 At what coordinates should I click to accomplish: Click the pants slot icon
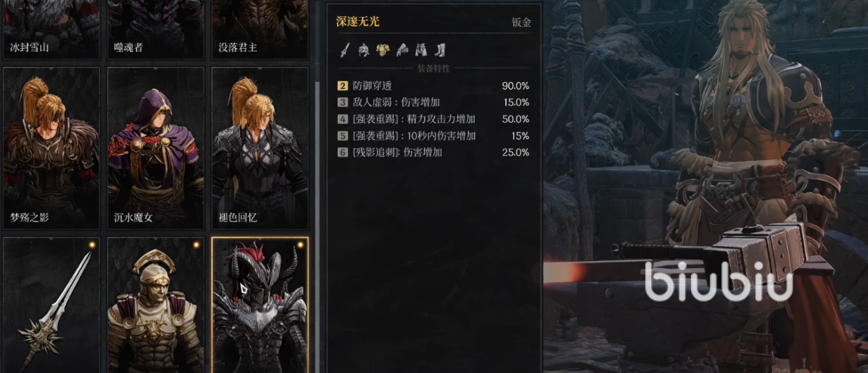421,50
